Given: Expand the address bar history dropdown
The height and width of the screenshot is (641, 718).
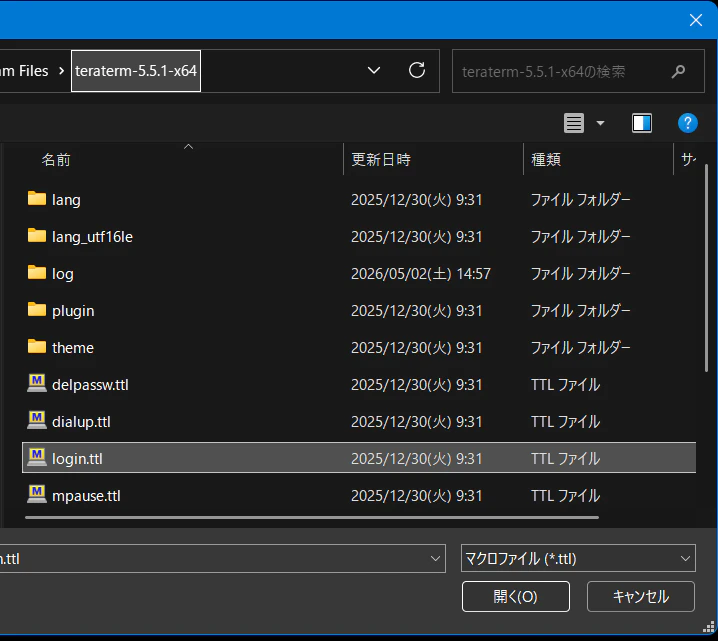Looking at the screenshot, I should (374, 71).
